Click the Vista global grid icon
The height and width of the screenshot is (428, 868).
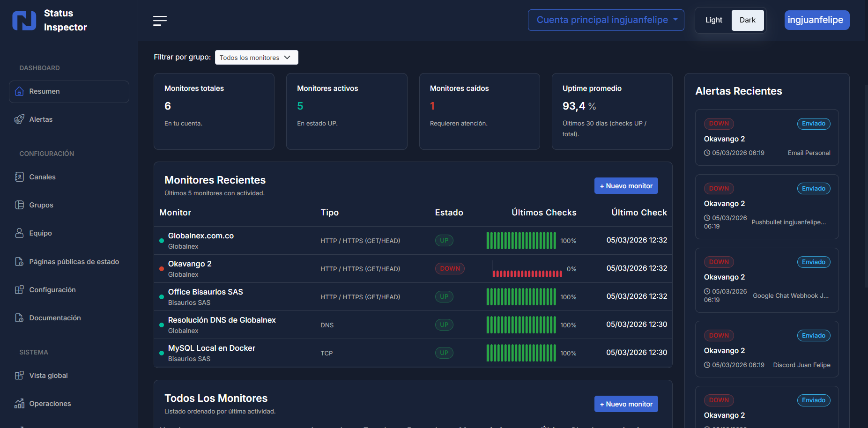19,376
